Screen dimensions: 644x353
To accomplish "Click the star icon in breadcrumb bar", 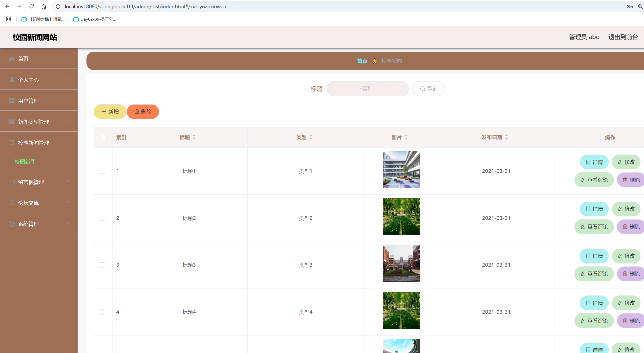I will click(374, 61).
